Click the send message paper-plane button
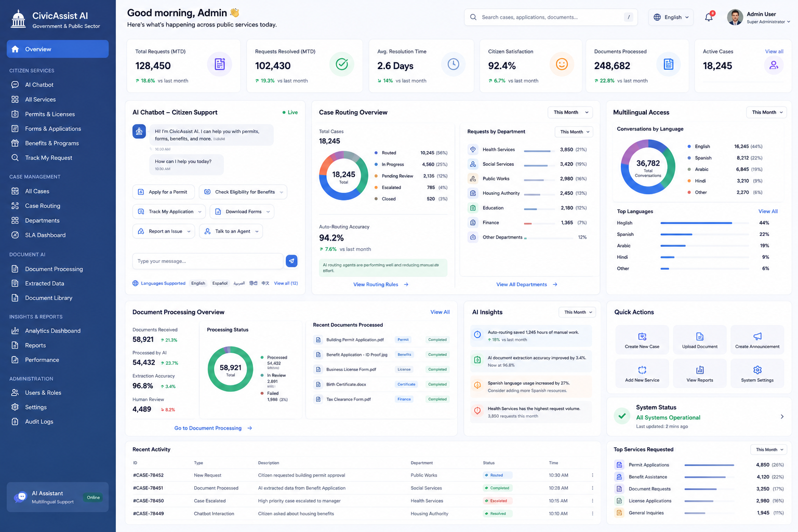Screen dimensions: 798x532 coord(292,261)
